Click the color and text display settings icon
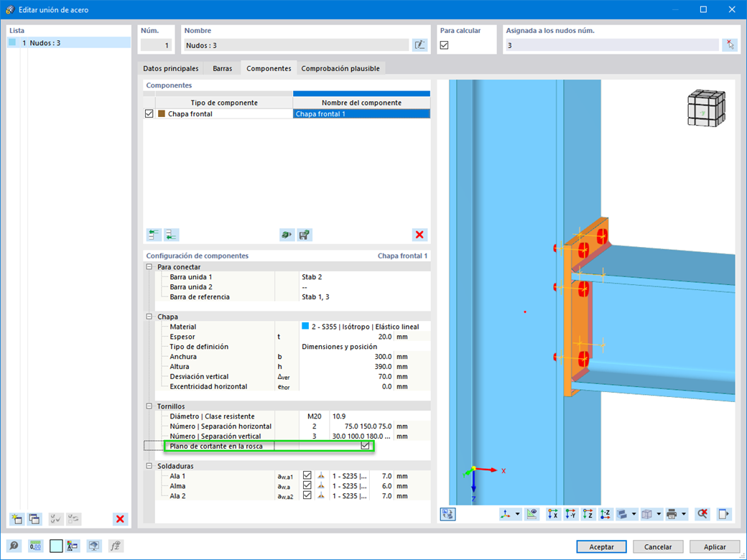This screenshot has width=747, height=560. click(73, 546)
